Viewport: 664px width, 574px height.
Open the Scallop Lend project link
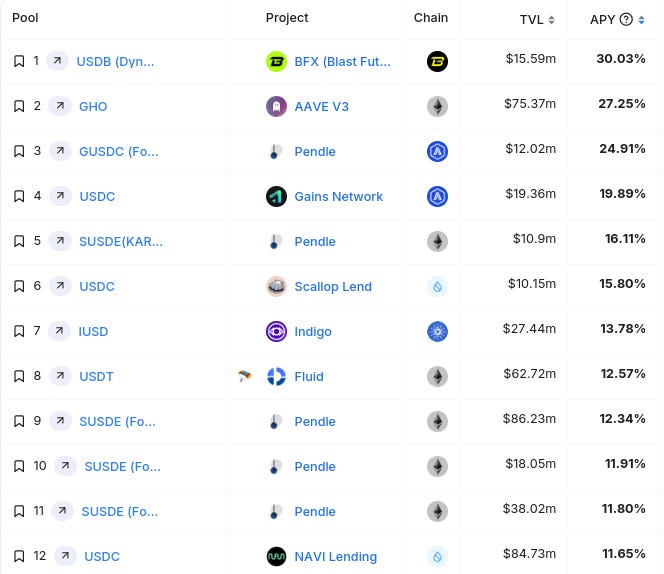(333, 286)
